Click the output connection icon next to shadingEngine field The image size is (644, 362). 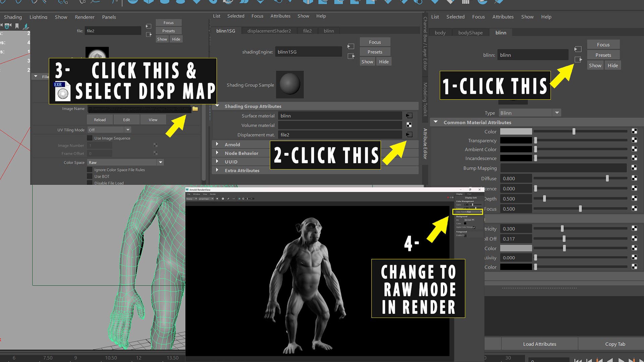(351, 56)
